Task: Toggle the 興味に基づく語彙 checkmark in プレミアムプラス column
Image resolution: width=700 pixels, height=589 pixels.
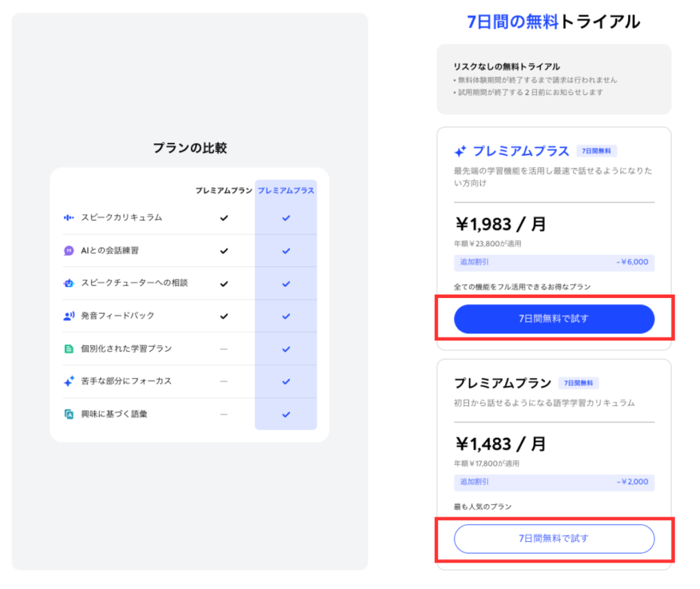Action: (x=285, y=414)
